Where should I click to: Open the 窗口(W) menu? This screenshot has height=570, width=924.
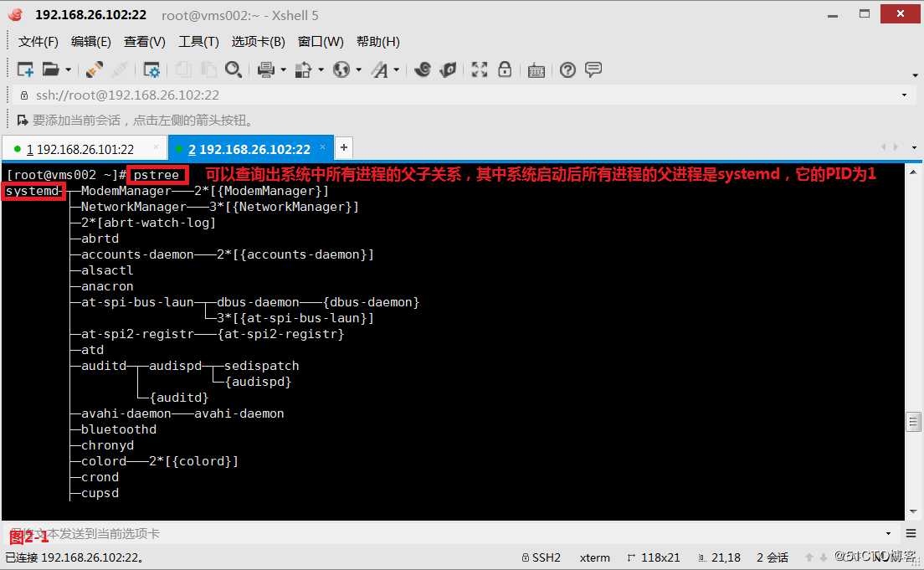(x=321, y=41)
